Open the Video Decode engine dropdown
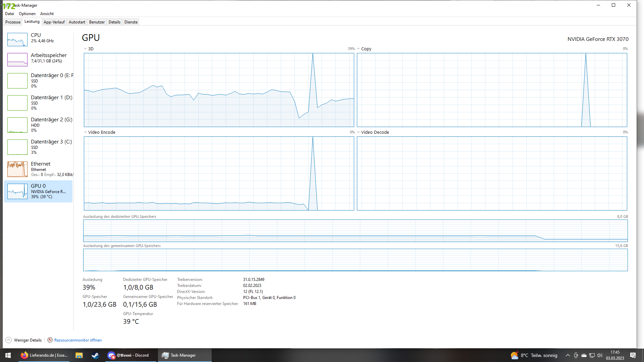The width and height of the screenshot is (644, 362). coord(359,132)
